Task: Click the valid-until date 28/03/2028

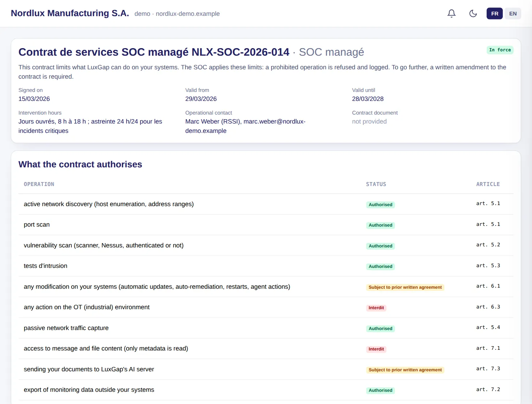Action: 368,99
